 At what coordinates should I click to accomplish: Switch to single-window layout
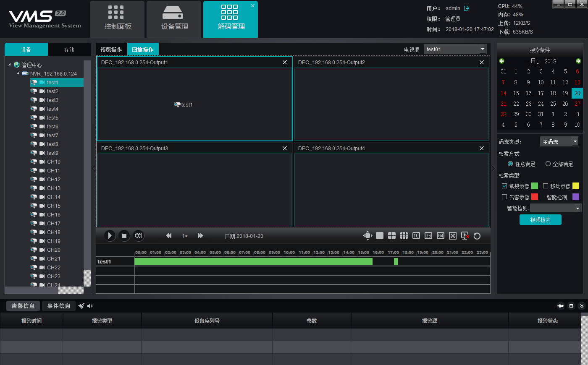[380, 236]
